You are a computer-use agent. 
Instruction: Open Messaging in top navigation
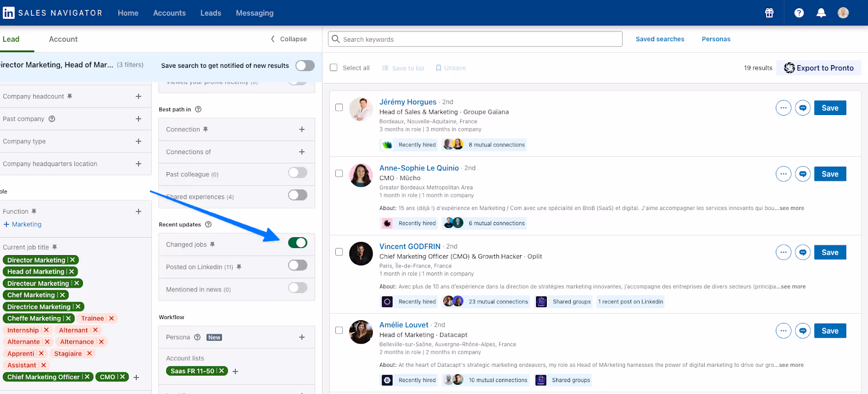coord(254,13)
